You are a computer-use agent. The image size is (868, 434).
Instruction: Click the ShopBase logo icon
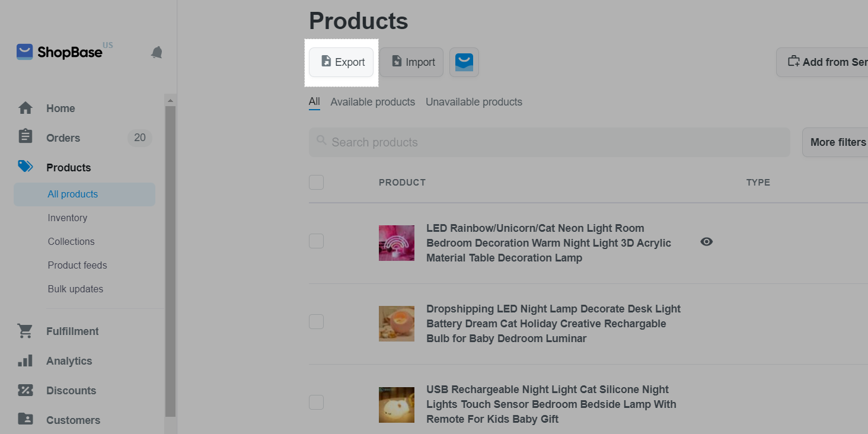[x=24, y=52]
